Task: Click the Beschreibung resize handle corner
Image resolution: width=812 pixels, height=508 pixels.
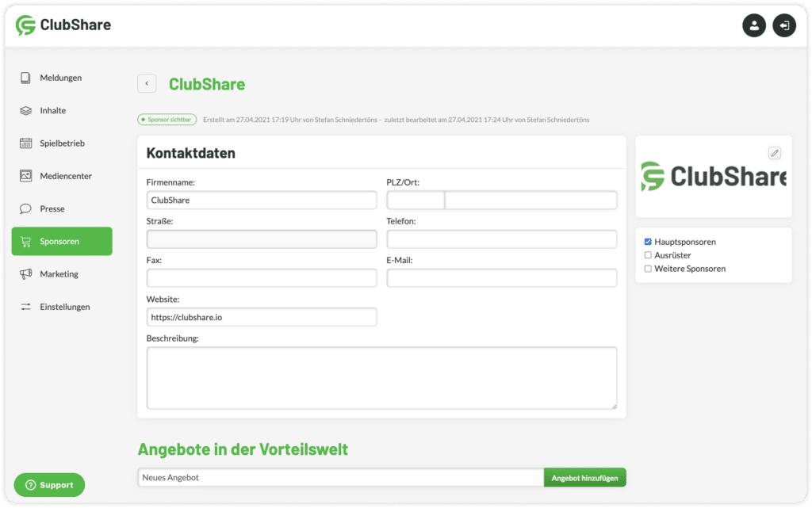Action: 615,407
